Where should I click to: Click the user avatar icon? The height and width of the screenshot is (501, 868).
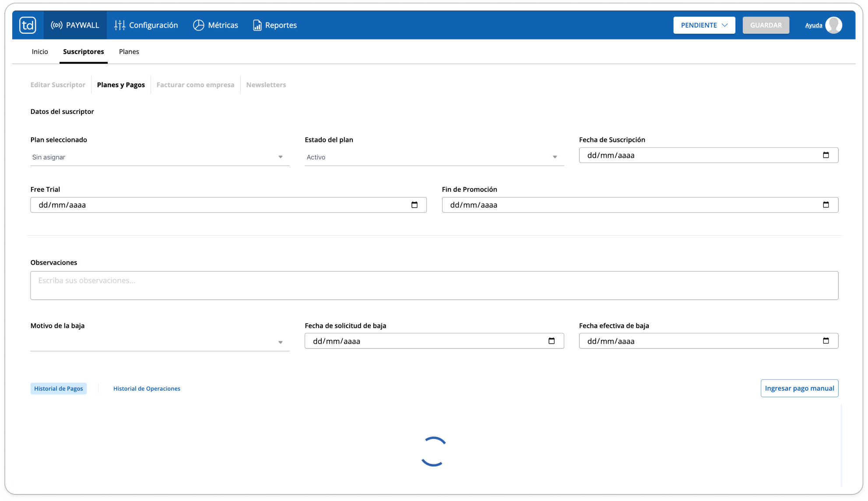(x=834, y=25)
